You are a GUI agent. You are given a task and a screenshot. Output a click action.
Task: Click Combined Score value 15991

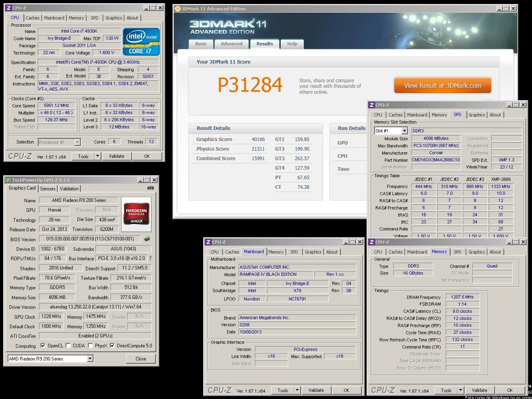258,159
